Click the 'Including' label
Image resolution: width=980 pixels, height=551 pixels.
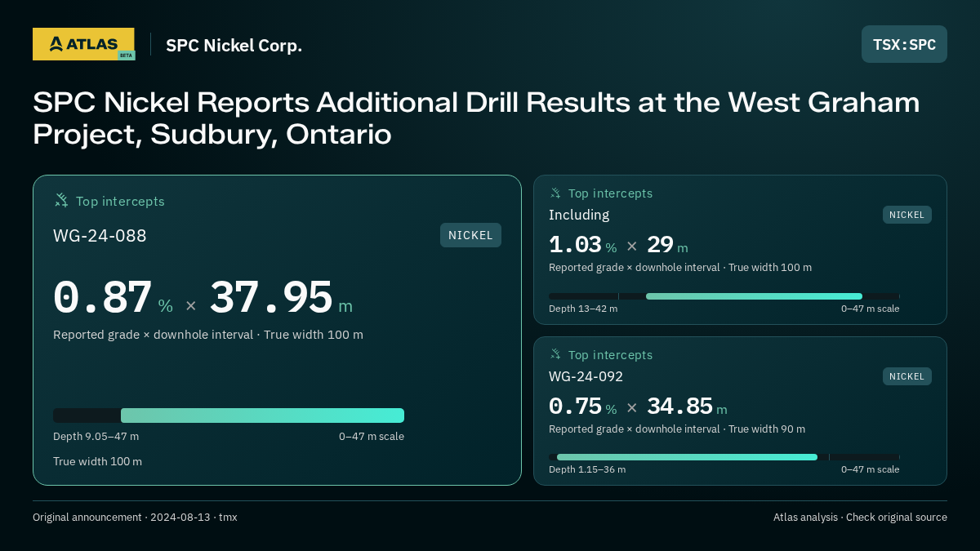pyautogui.click(x=579, y=215)
